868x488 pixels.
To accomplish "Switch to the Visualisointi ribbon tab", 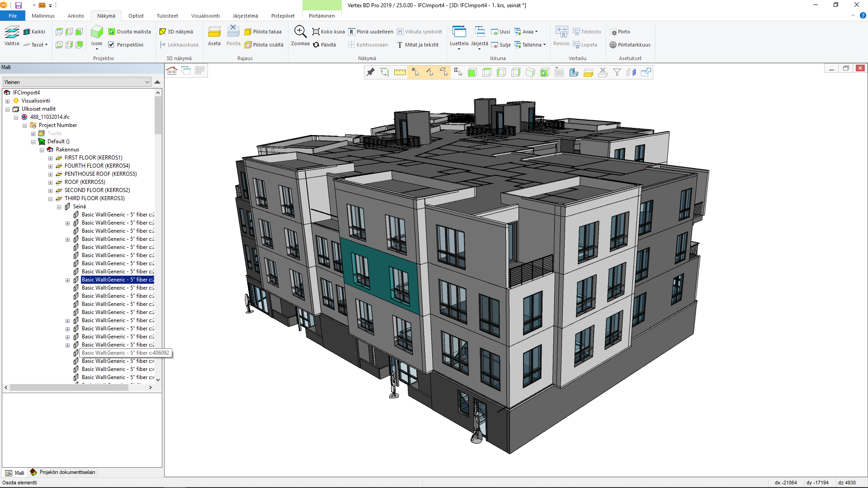I will [x=205, y=16].
